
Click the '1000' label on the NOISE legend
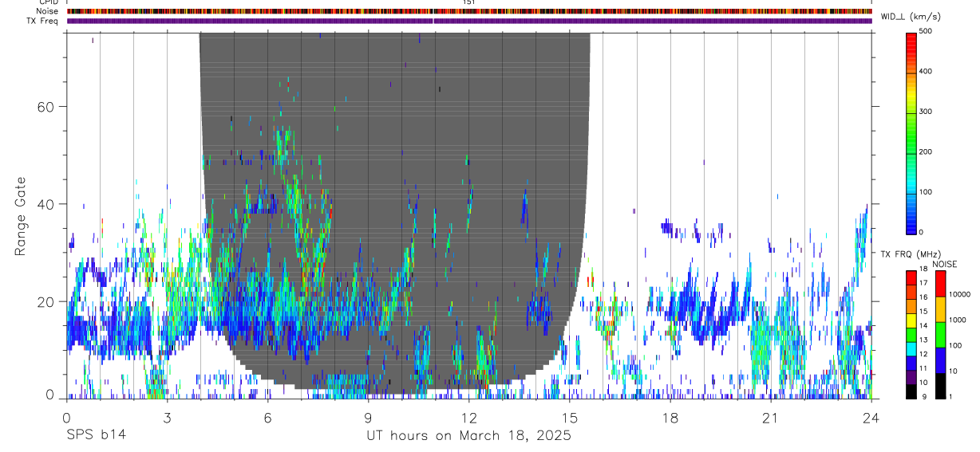(957, 320)
